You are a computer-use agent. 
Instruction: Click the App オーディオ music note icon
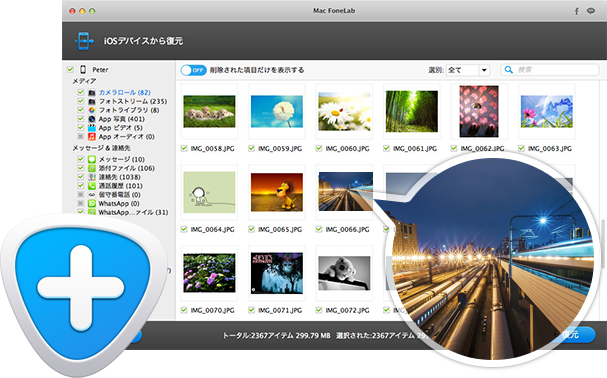(x=92, y=137)
